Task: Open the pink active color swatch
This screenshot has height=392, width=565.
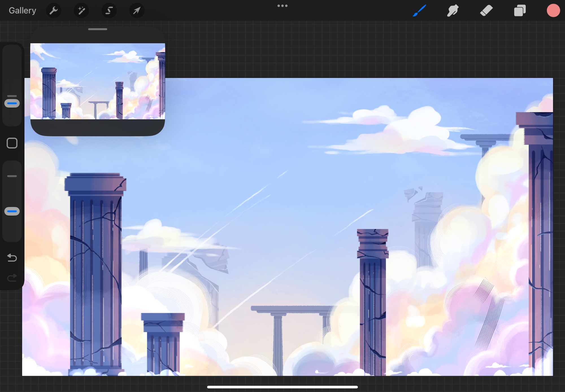Action: pyautogui.click(x=553, y=11)
